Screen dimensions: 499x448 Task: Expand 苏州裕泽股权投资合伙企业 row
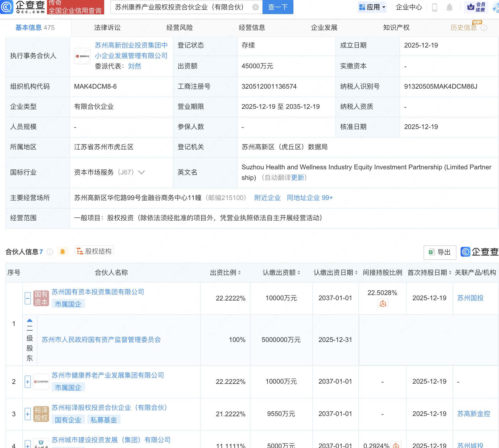(x=28, y=414)
